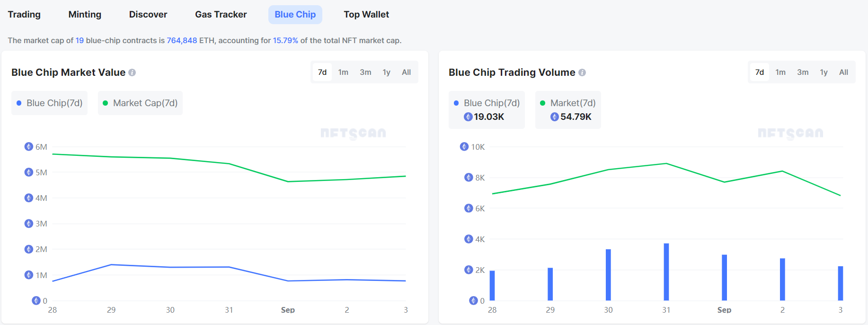The height and width of the screenshot is (325, 868).
Task: Click the 15.79% market share link
Action: pyautogui.click(x=285, y=41)
